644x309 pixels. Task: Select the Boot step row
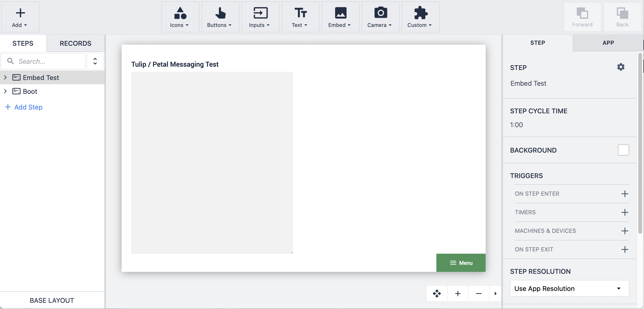[52, 91]
